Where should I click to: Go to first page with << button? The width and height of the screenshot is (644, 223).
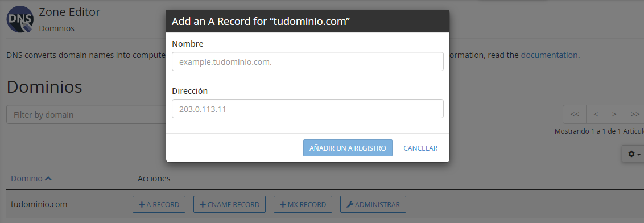[575, 114]
